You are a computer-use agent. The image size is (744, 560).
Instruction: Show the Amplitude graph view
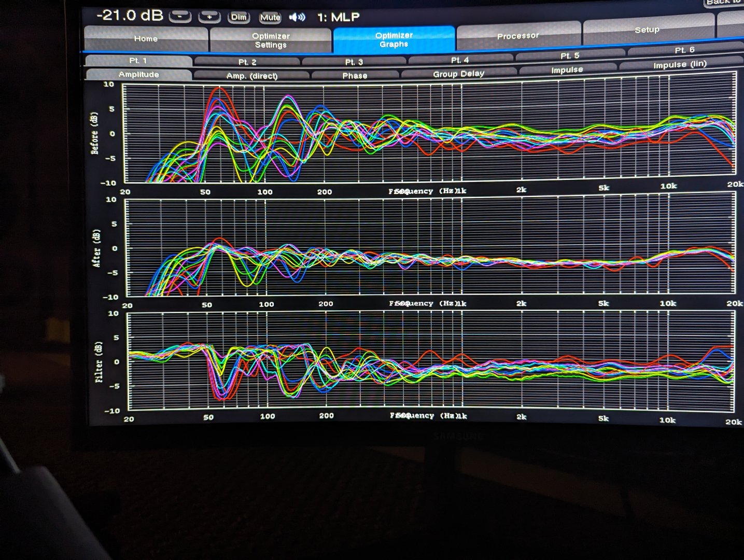click(x=138, y=75)
